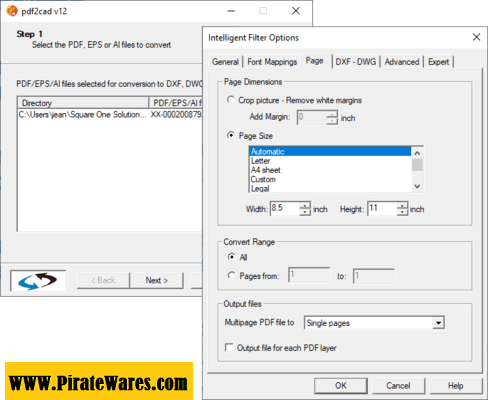This screenshot has height=400, width=488.
Task: Increase the Height value with up arrow
Action: 403,205
